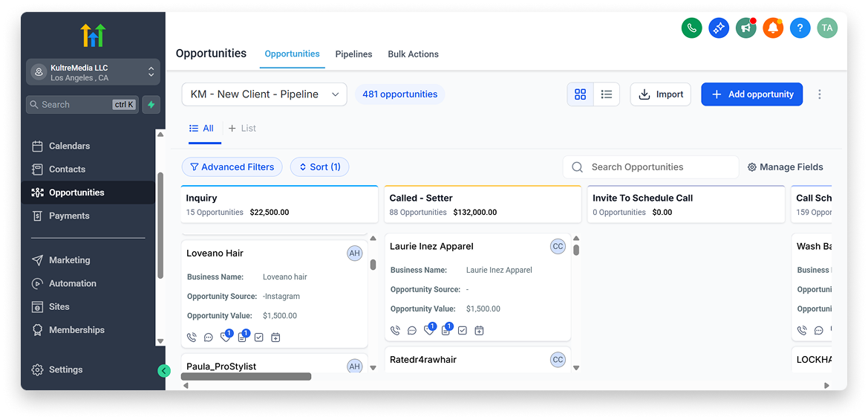Click the Add opportunity button

751,94
